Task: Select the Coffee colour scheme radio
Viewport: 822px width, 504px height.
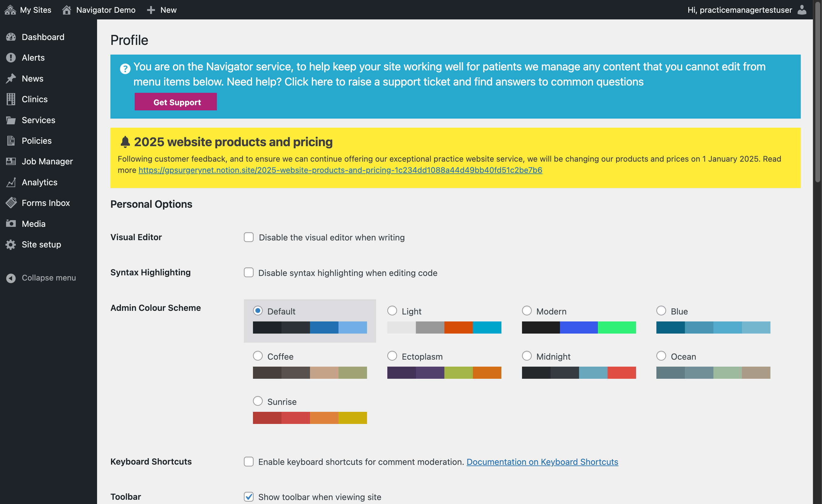Action: [258, 356]
